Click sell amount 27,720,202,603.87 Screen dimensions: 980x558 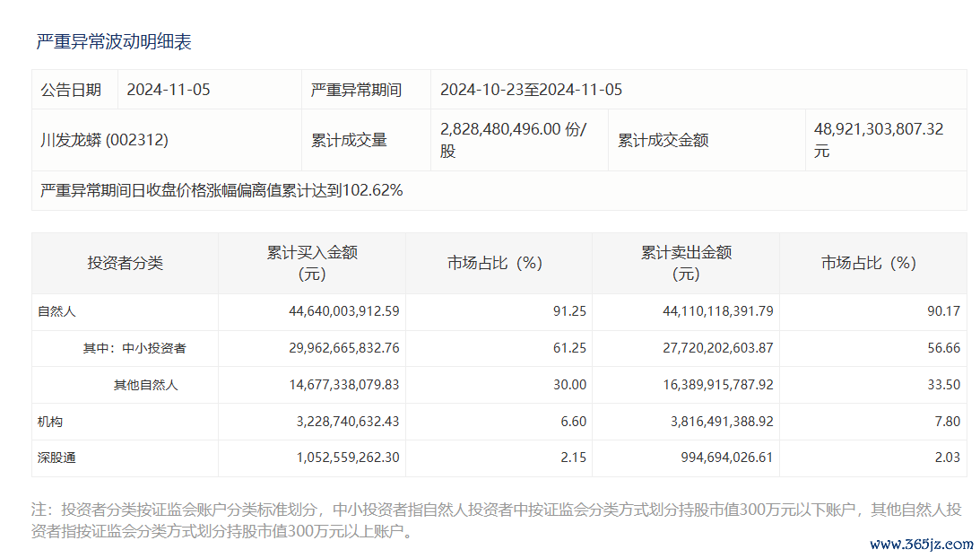[x=718, y=348]
